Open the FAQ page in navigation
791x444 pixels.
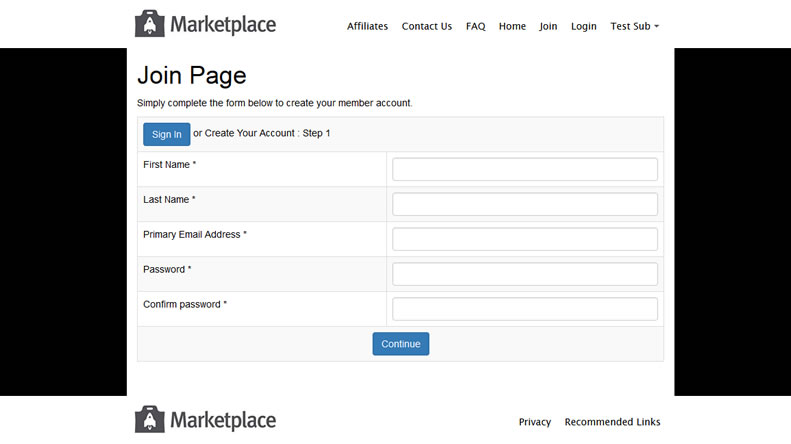pos(475,27)
